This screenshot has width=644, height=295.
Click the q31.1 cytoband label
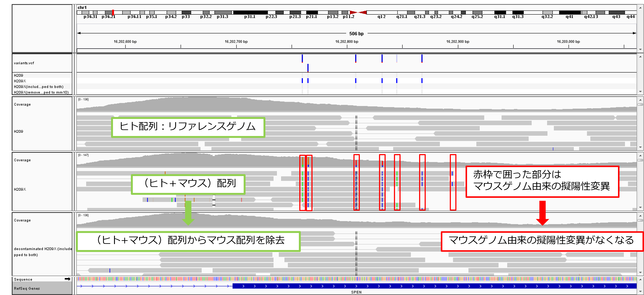[x=499, y=17]
